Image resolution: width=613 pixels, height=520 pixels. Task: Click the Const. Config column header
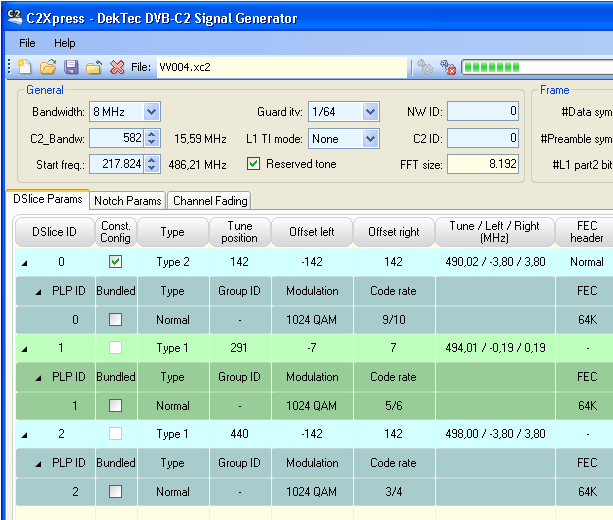click(x=116, y=232)
